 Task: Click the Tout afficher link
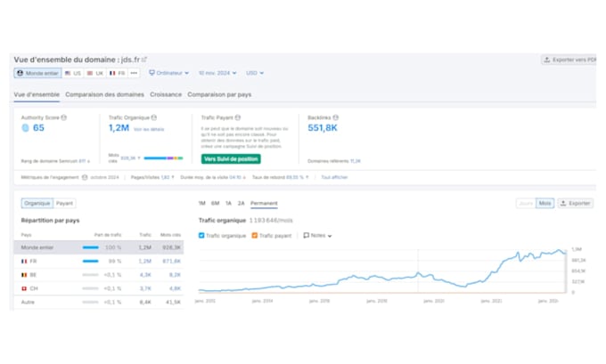point(334,178)
